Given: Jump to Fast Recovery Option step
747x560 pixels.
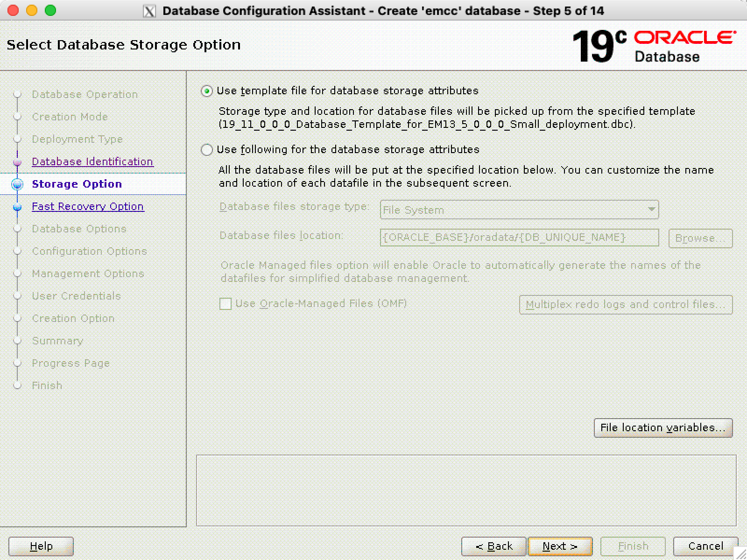Looking at the screenshot, I should [x=88, y=206].
